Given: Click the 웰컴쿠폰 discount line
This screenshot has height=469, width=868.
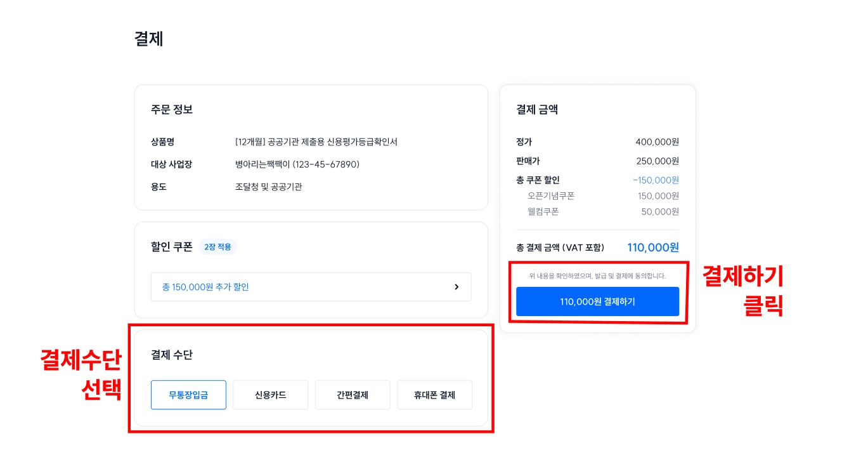Looking at the screenshot, I should (543, 211).
